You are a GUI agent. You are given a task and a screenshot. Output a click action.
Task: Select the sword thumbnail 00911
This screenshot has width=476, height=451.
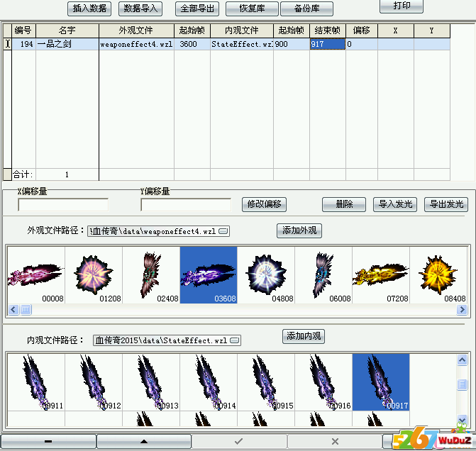[x=36, y=382]
